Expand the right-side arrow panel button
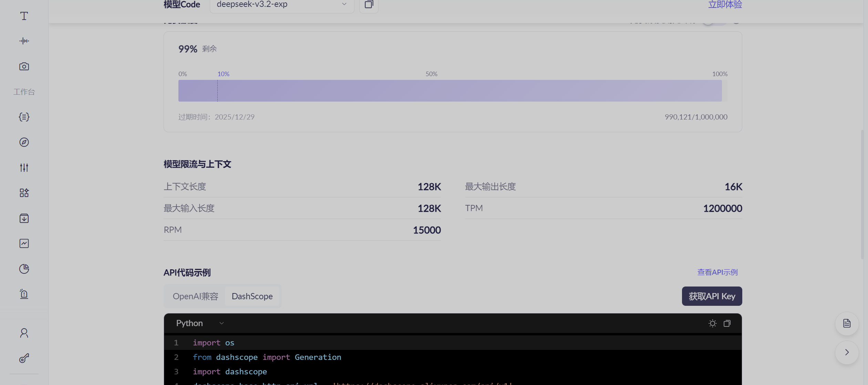Screen dimensions: 868x385 coord(847,352)
